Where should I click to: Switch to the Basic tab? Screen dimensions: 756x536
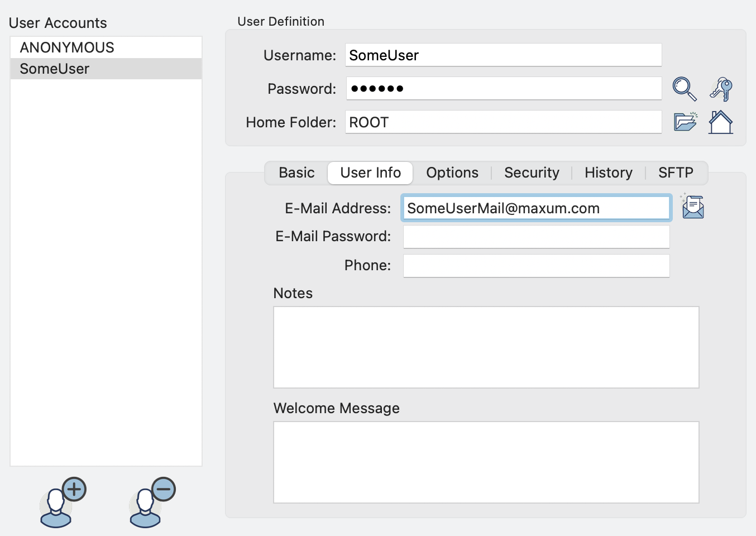point(296,173)
